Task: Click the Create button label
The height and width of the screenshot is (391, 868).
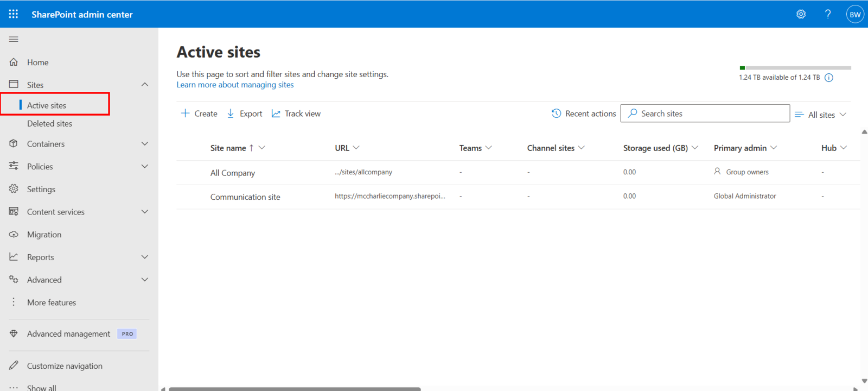Action: pyautogui.click(x=206, y=113)
